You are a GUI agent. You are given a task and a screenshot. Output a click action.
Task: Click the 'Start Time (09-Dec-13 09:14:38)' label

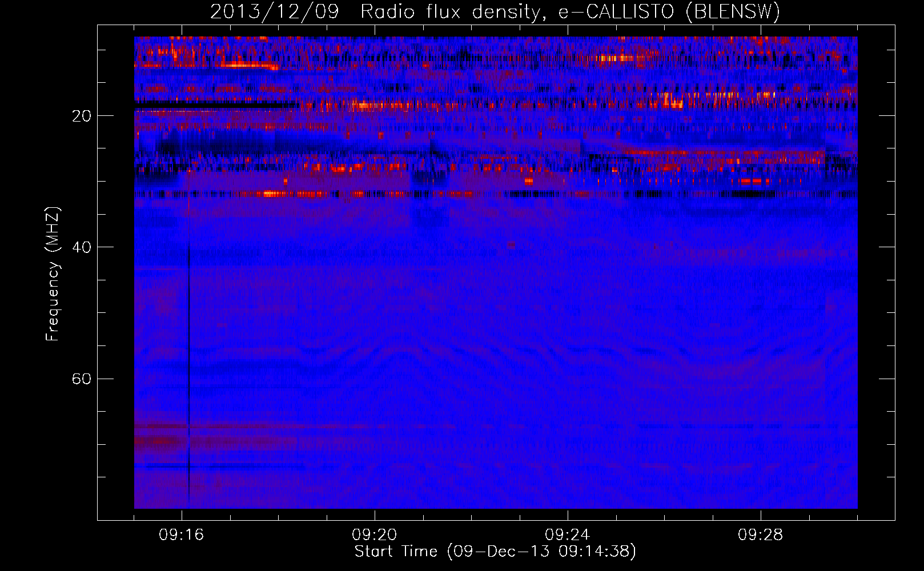click(x=495, y=552)
